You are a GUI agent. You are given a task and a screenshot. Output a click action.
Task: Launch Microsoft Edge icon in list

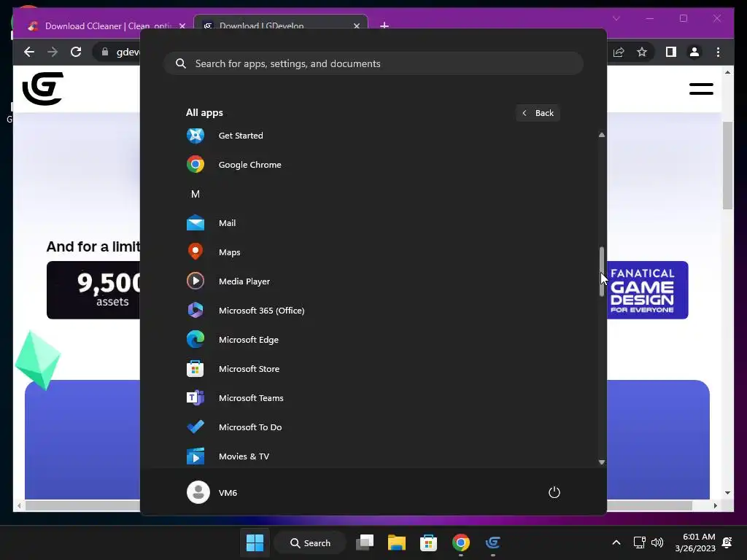click(x=196, y=340)
